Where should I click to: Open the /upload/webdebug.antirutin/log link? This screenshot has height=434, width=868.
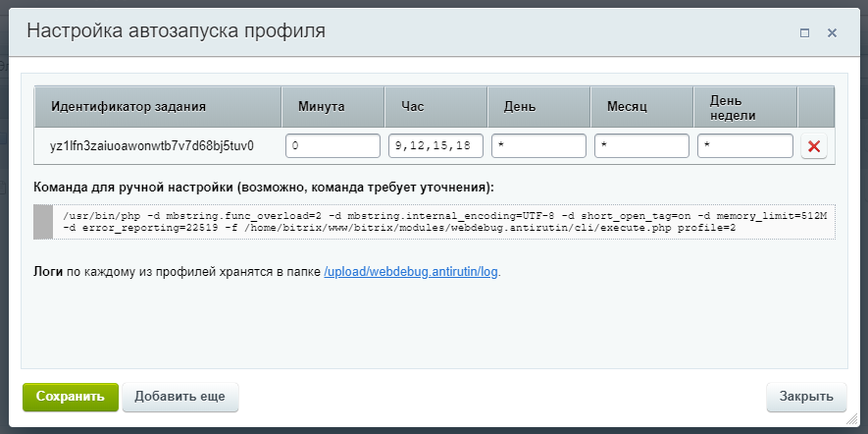tap(412, 271)
